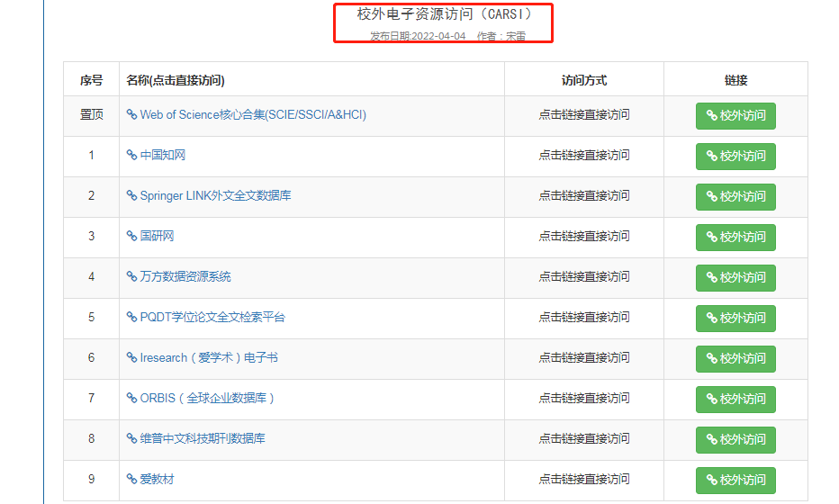Click 校外访问 button for 国研网
The height and width of the screenshot is (504, 839).
[735, 237]
